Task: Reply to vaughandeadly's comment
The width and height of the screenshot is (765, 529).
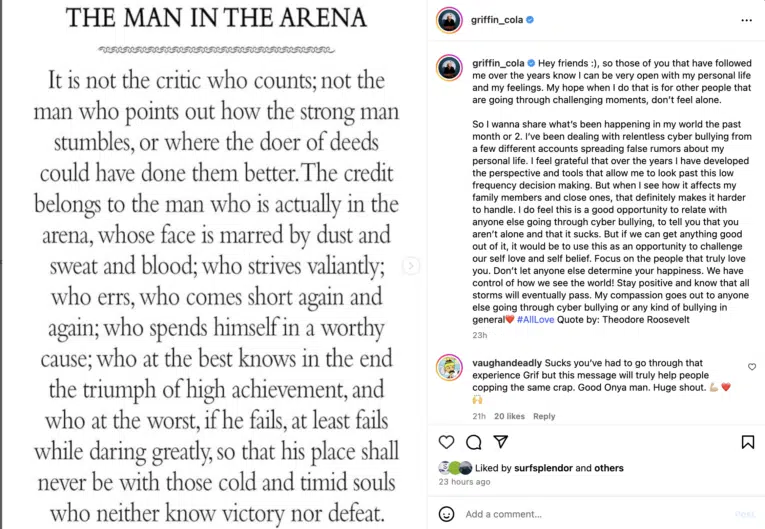Action: tap(544, 416)
